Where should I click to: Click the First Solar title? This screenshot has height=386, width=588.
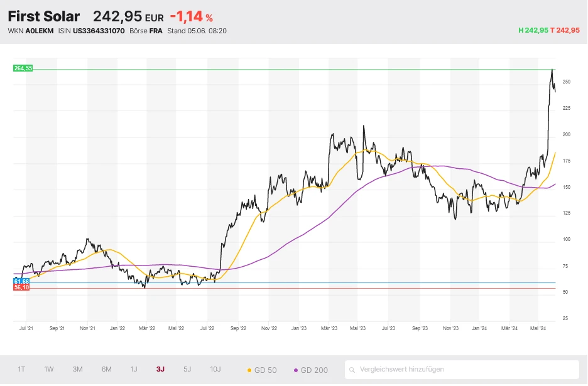pos(44,16)
